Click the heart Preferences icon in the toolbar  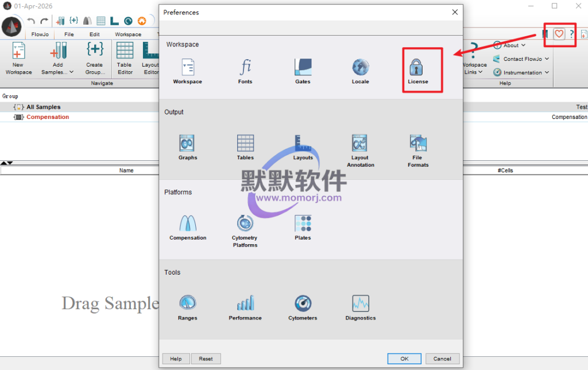(559, 34)
